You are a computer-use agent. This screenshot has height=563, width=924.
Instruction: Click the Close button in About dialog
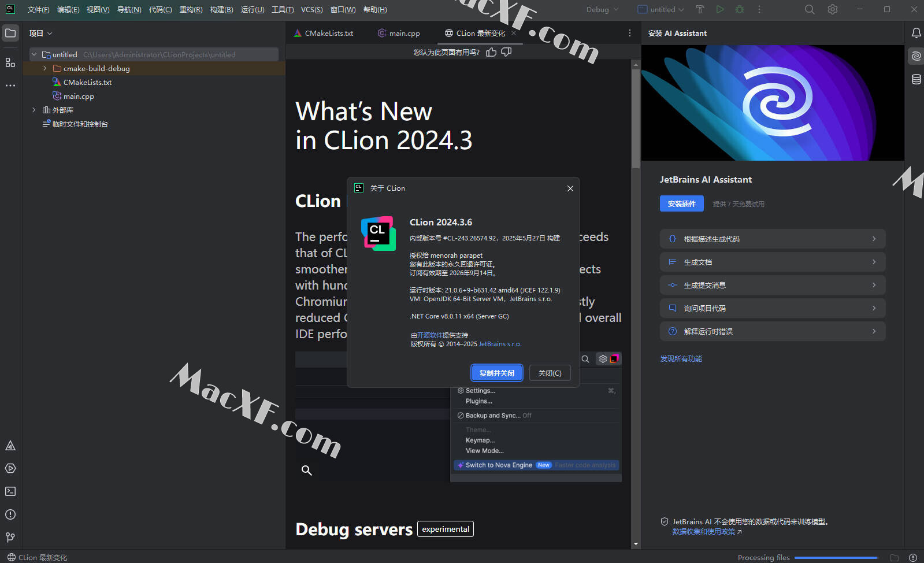click(550, 373)
